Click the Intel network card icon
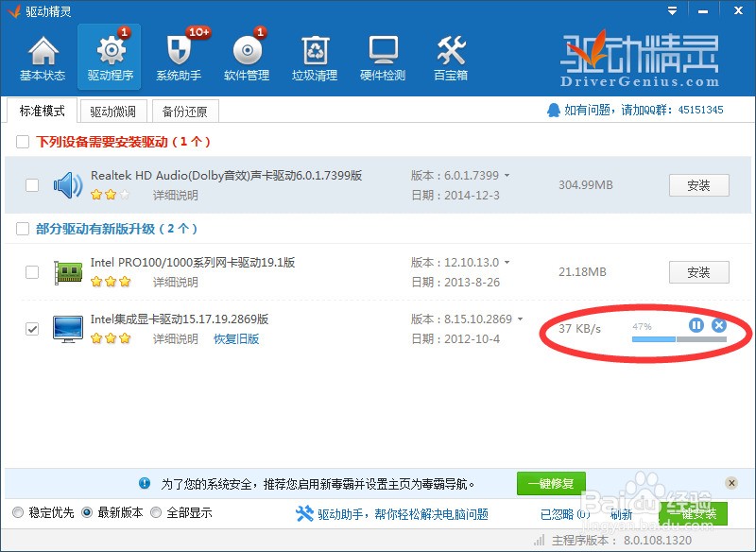Screen dimensions: 756x552 pyautogui.click(x=68, y=272)
